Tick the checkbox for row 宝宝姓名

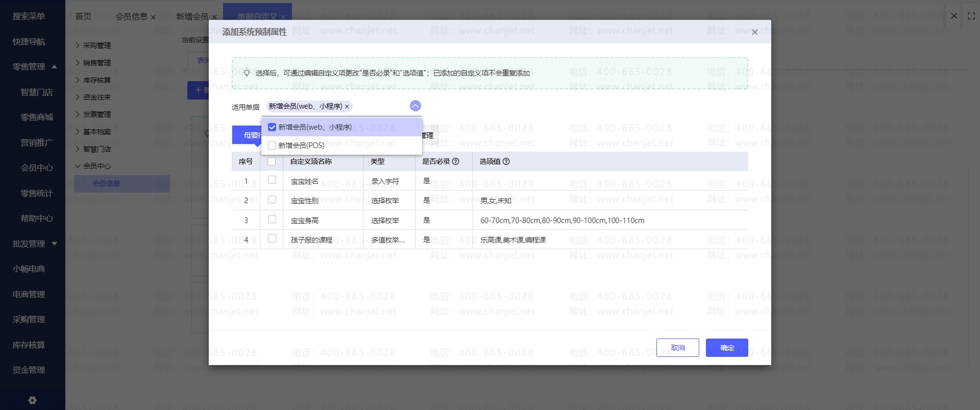pos(272,180)
